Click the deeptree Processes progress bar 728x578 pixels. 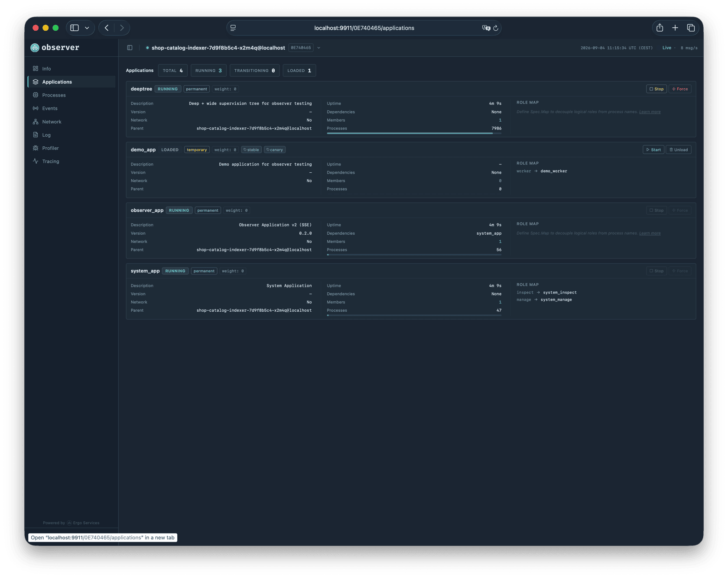[x=414, y=133]
